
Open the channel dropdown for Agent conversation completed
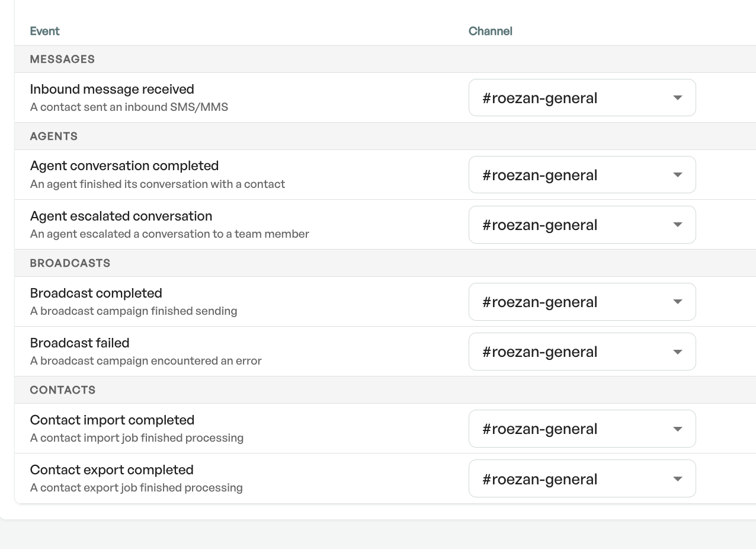(x=582, y=174)
